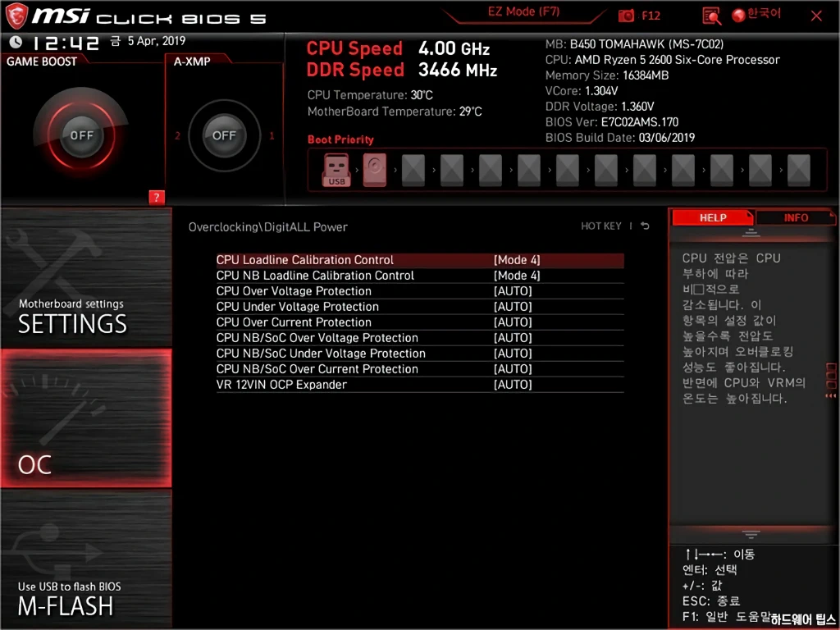Change CPU Under Voltage Protection AUTO value
Image resolution: width=840 pixels, height=630 pixels.
513,307
